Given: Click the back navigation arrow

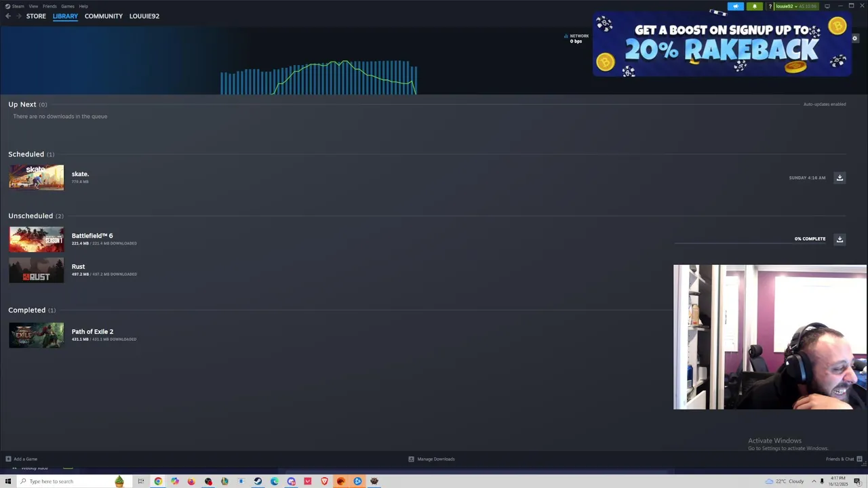Looking at the screenshot, I should pos(7,16).
